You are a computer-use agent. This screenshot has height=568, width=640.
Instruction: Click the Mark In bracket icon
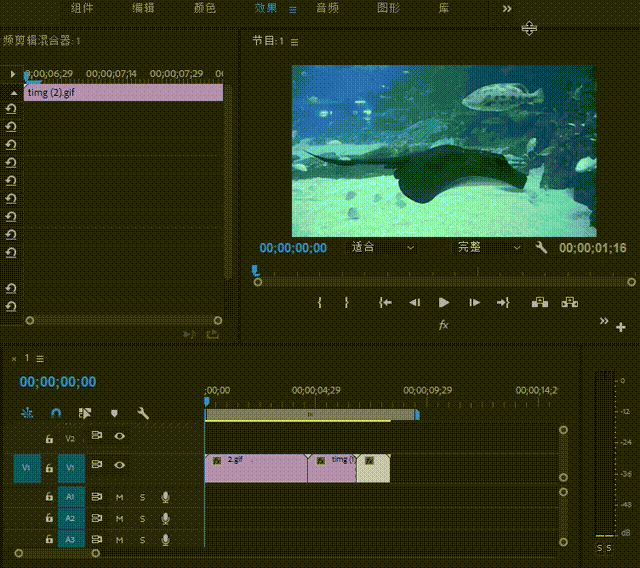coord(320,302)
